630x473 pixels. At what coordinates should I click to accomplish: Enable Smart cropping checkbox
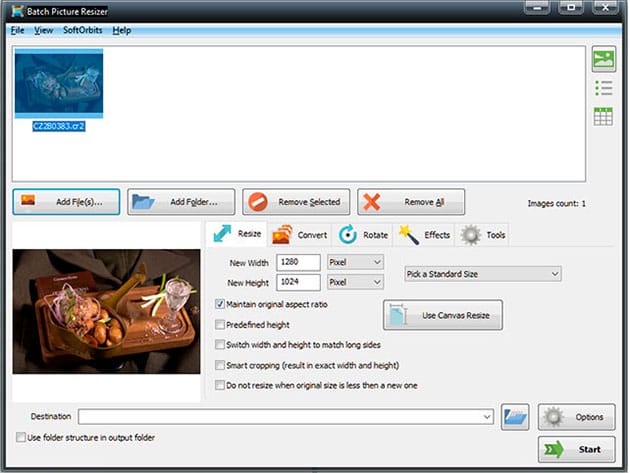point(221,365)
